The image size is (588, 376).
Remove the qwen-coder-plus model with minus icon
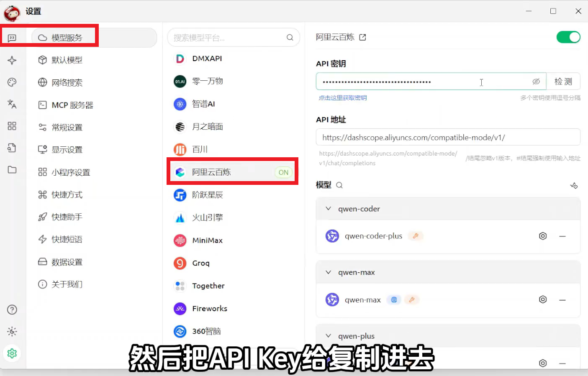click(562, 236)
